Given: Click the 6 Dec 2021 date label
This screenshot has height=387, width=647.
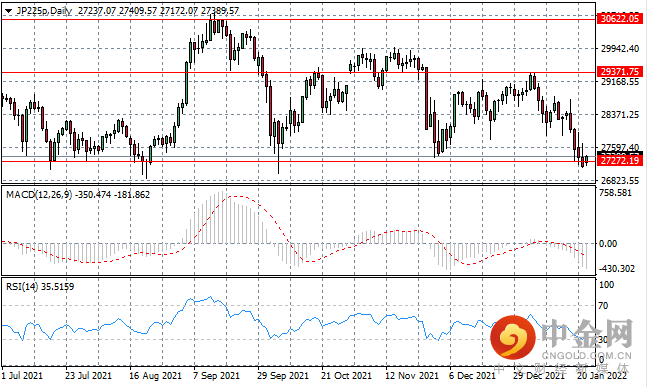Looking at the screenshot, I should coord(472,376).
